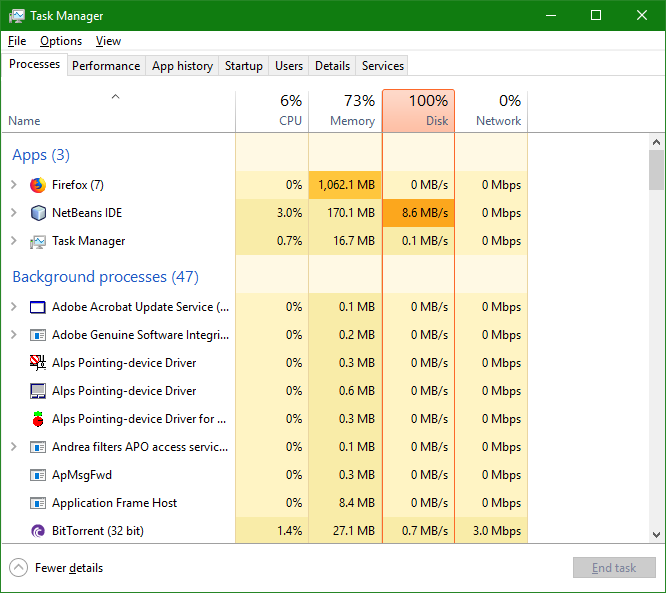Image resolution: width=666 pixels, height=593 pixels.
Task: Click the 3.0 Mbps BitTorrent network cell
Action: 491,531
